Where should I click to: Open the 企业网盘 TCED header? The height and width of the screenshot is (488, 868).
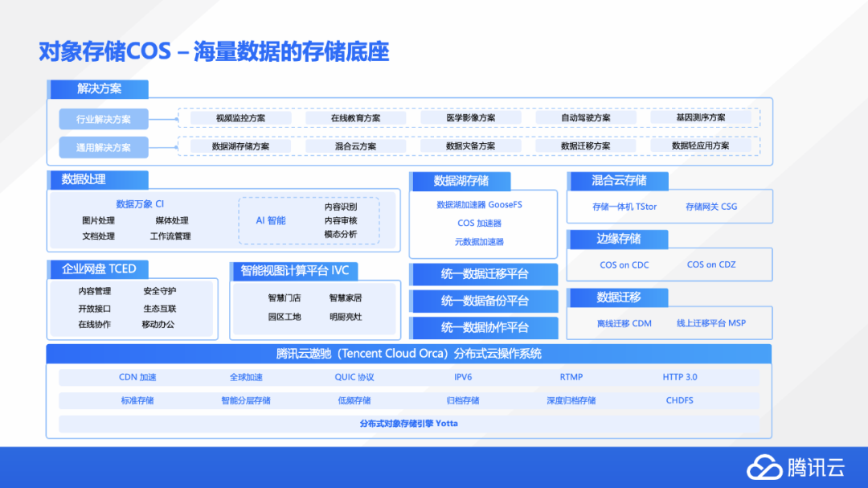pyautogui.click(x=99, y=269)
